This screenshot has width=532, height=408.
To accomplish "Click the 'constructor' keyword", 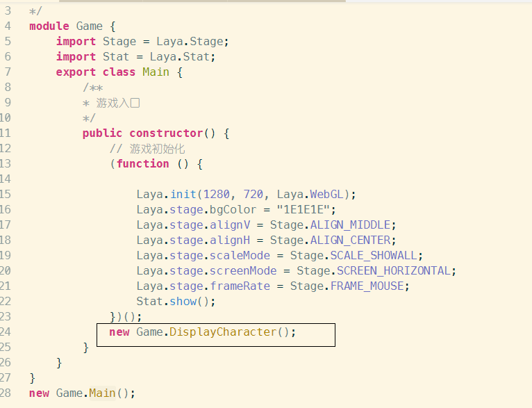I will coord(165,133).
